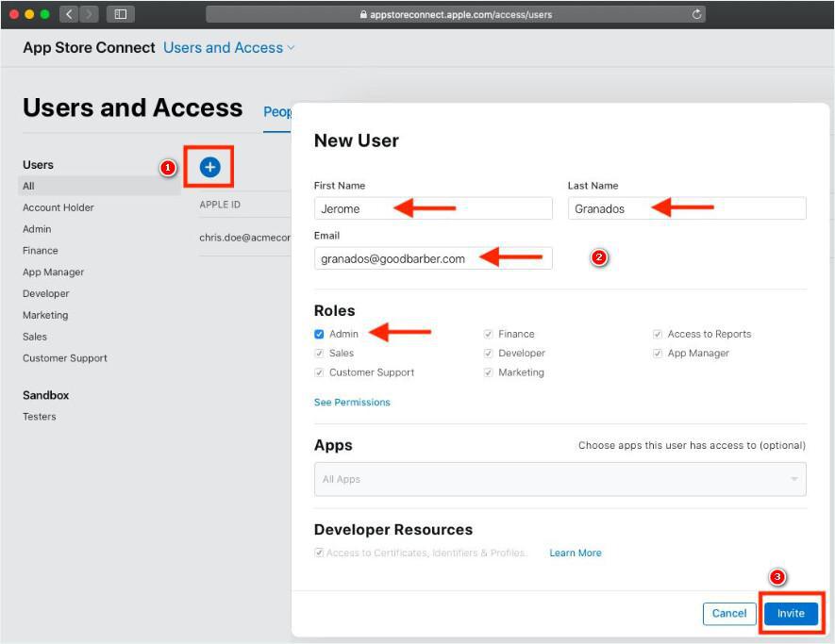Click the browser forward arrow icon
Screen dimensions: 835x644
[x=90, y=14]
